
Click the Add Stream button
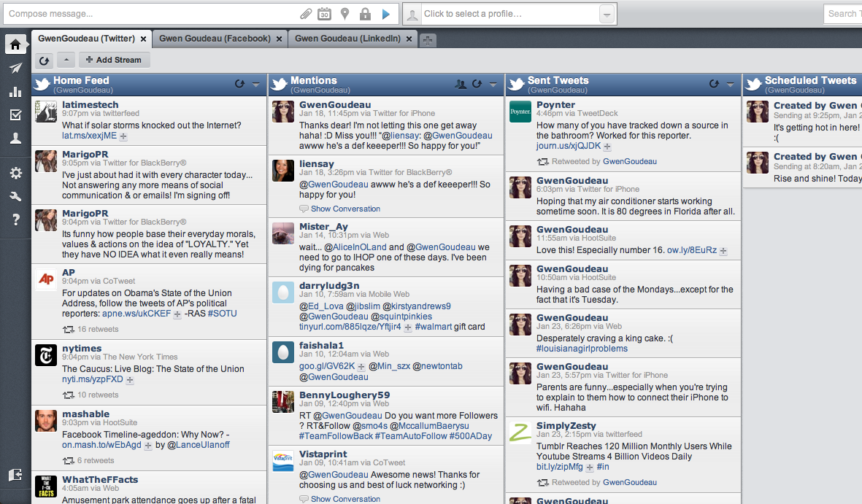pos(114,60)
